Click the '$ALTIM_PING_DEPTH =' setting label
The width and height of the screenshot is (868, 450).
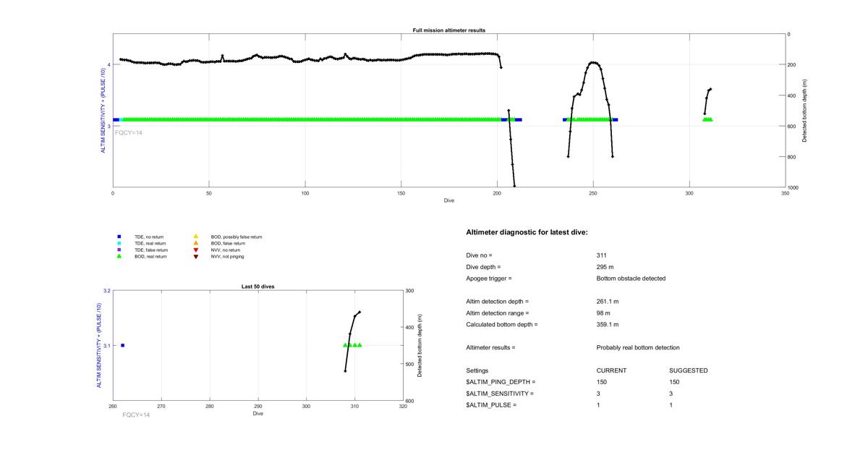point(501,382)
